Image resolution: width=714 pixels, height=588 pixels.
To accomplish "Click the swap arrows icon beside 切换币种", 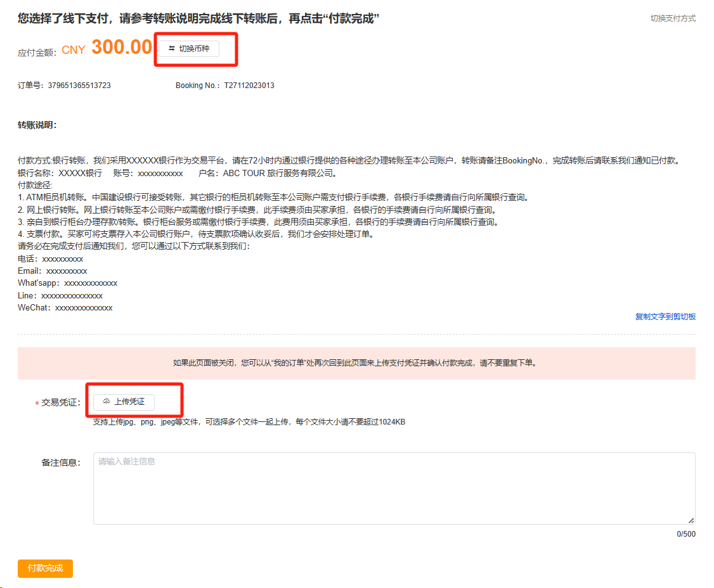I will click(x=171, y=49).
